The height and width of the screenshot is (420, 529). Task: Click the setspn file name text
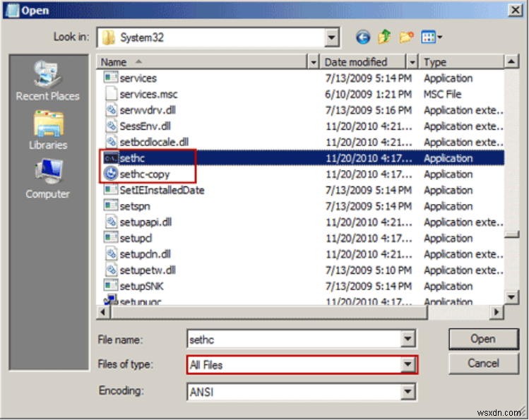coord(135,206)
